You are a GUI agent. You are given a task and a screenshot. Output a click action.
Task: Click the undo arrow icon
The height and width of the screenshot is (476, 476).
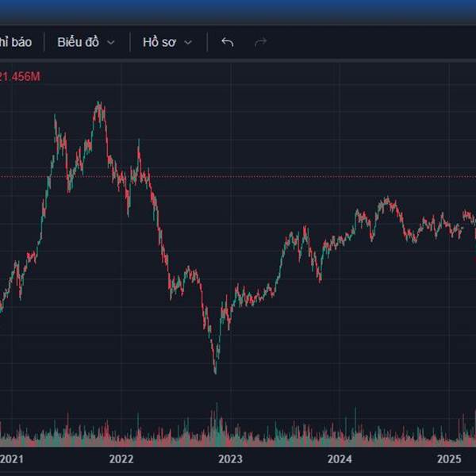pyautogui.click(x=228, y=42)
